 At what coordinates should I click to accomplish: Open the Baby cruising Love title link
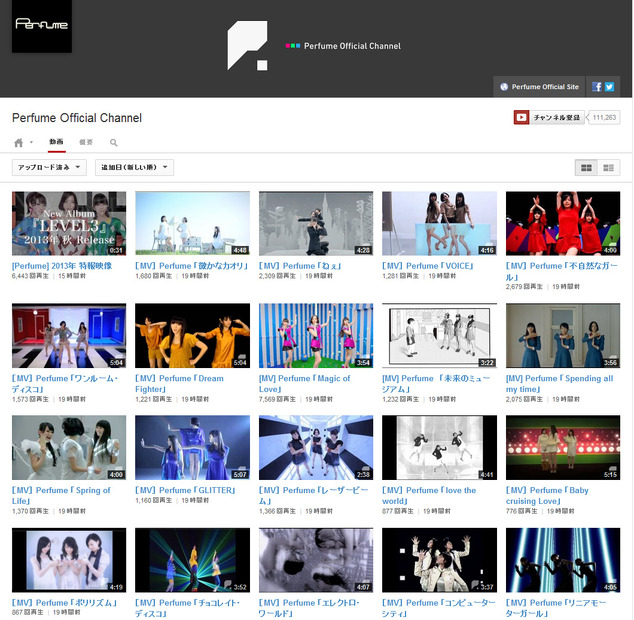(x=547, y=495)
